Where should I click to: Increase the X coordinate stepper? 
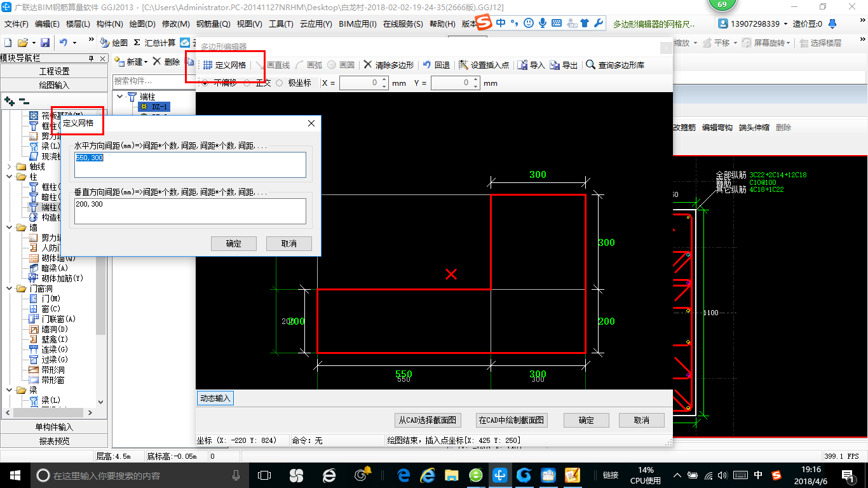pos(384,80)
